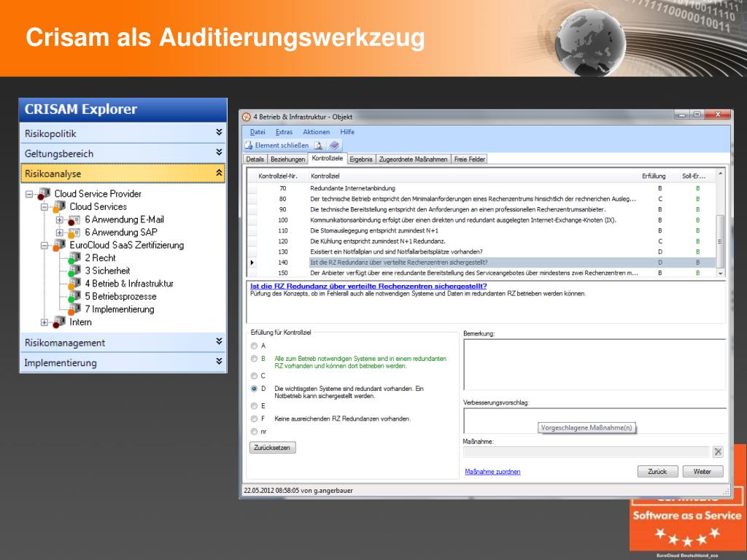Click the 4 Betrieb & Infrastruktur tree icon
747x560 pixels.
[x=74, y=284]
